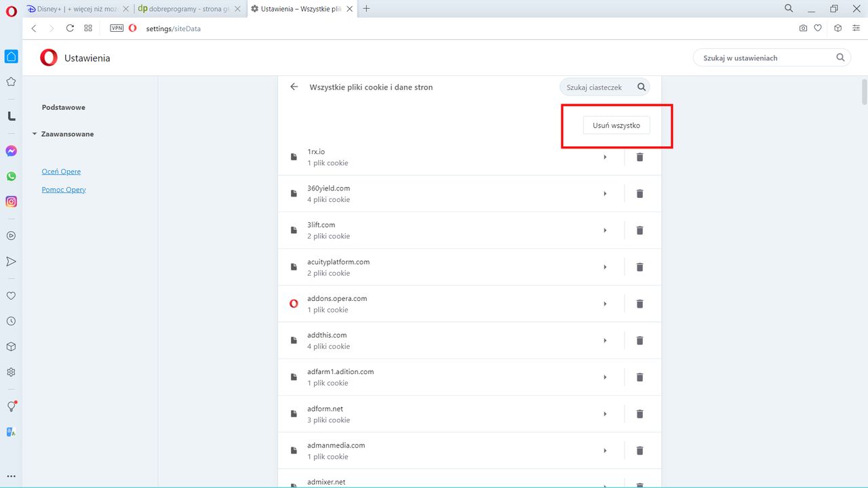Open sidebar setup three-dots menu
Screen dimensions: 868x488
[11, 476]
